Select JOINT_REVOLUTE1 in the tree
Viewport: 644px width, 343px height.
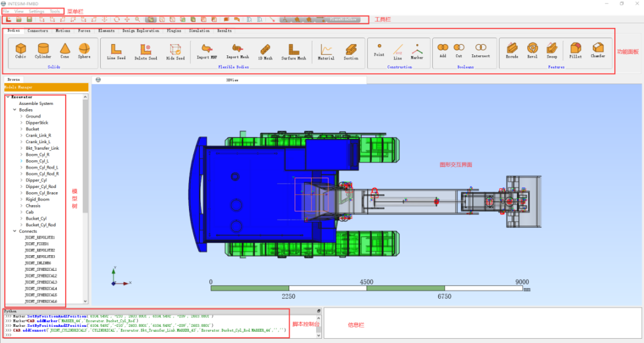pos(39,237)
